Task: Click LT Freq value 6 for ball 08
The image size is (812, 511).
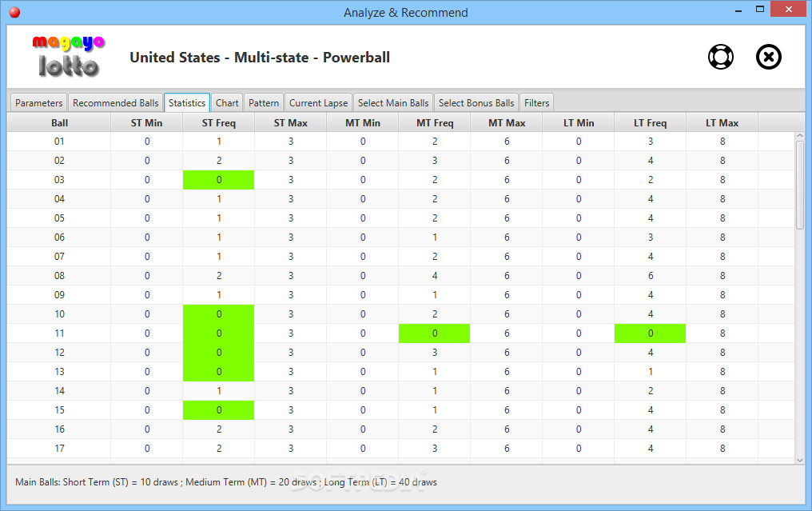Action: pyautogui.click(x=651, y=276)
